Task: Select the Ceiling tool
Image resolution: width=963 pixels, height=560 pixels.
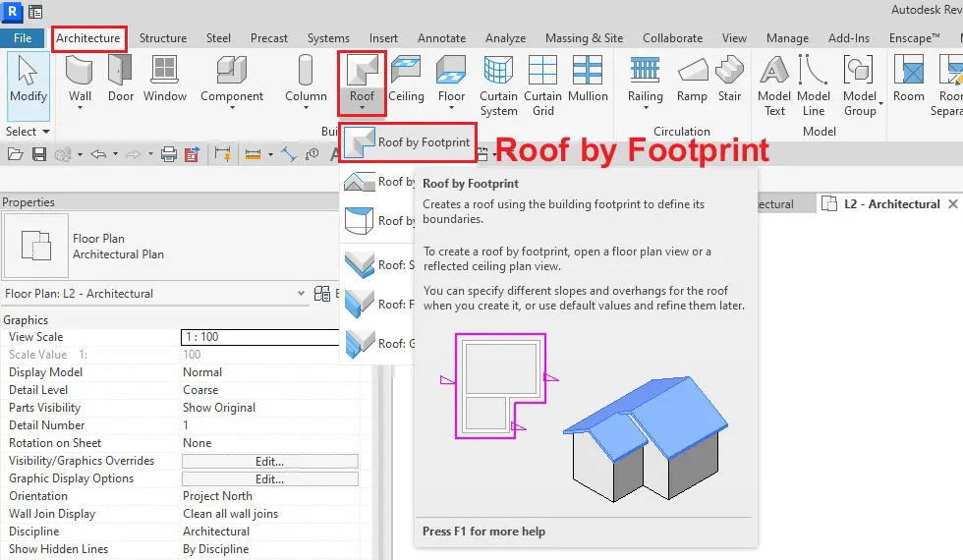Action: pos(406,78)
